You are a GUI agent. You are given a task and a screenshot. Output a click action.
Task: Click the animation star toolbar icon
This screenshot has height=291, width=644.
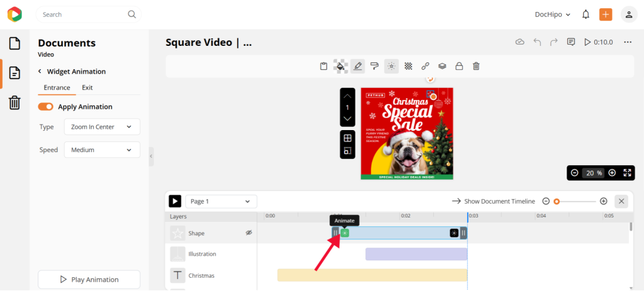point(391,66)
